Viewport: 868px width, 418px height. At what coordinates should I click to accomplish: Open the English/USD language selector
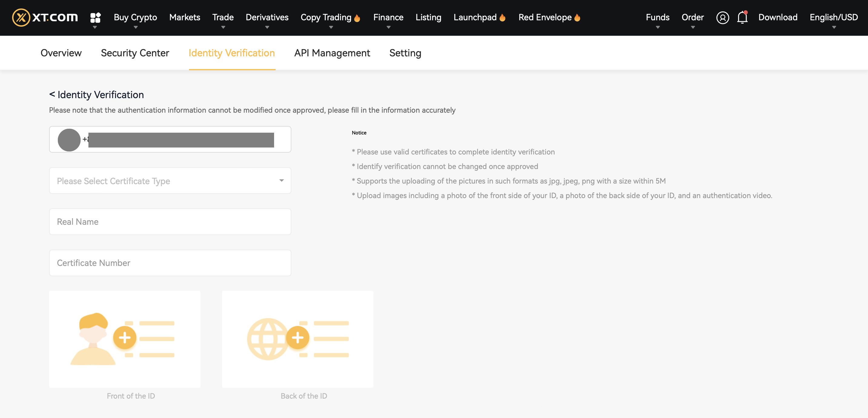(834, 17)
